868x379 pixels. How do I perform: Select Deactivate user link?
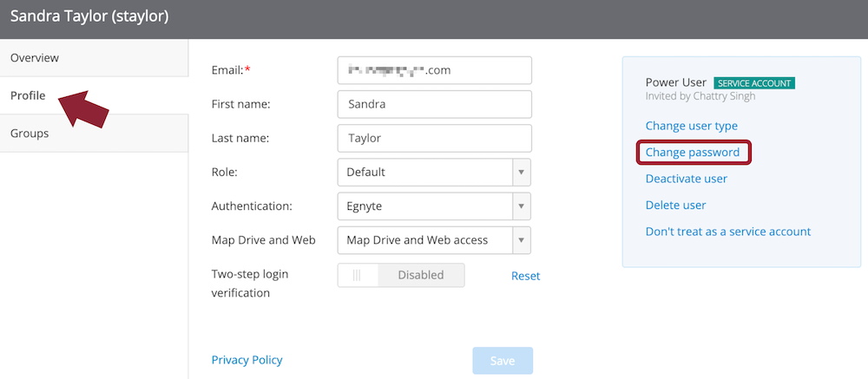[686, 179]
